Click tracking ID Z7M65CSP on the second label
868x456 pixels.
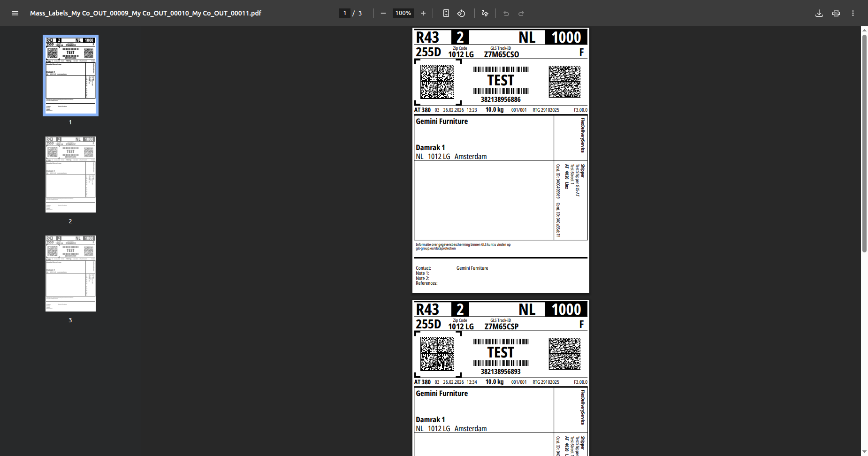click(502, 327)
